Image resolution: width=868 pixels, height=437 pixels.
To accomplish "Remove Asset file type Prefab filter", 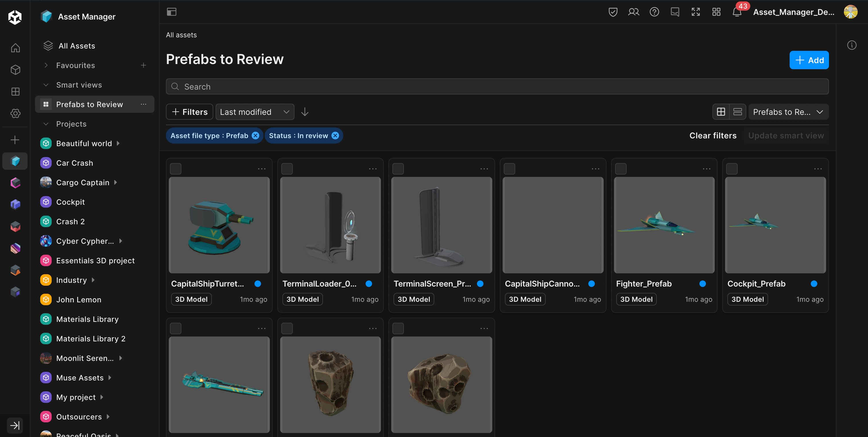I will (x=256, y=136).
